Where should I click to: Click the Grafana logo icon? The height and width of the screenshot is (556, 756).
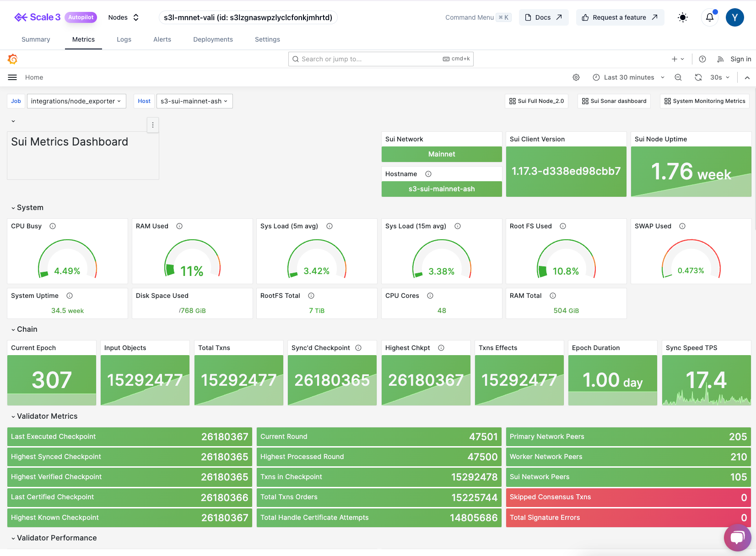coord(13,59)
